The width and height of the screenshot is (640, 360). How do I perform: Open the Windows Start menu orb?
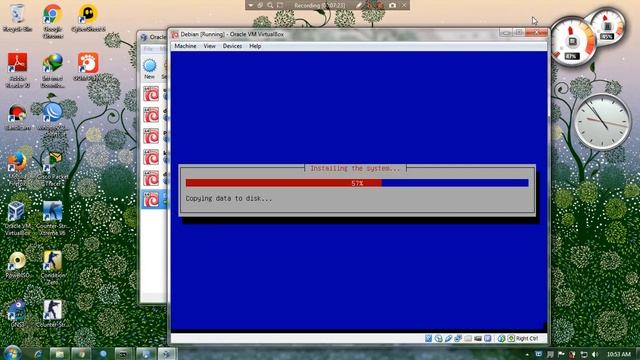tap(13, 353)
